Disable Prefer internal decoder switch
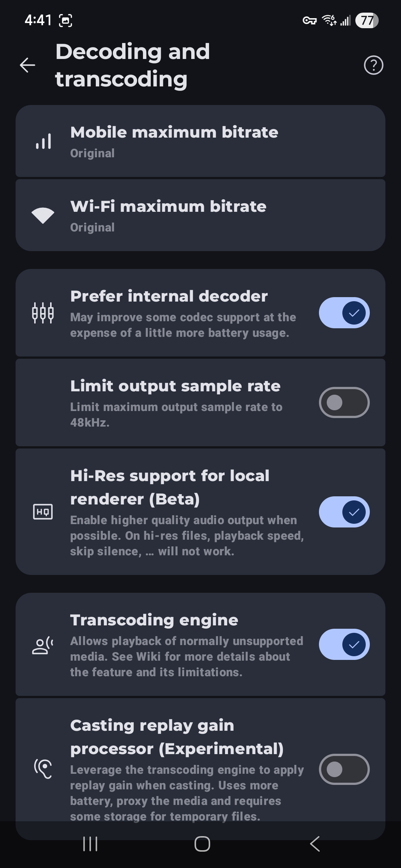Viewport: 401px width, 868px height. (344, 313)
